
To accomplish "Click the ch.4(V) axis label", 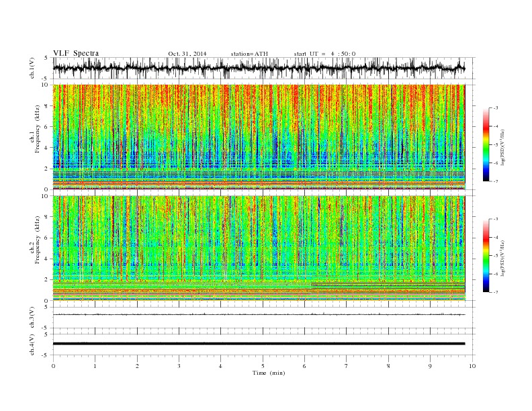I will coord(32,345).
